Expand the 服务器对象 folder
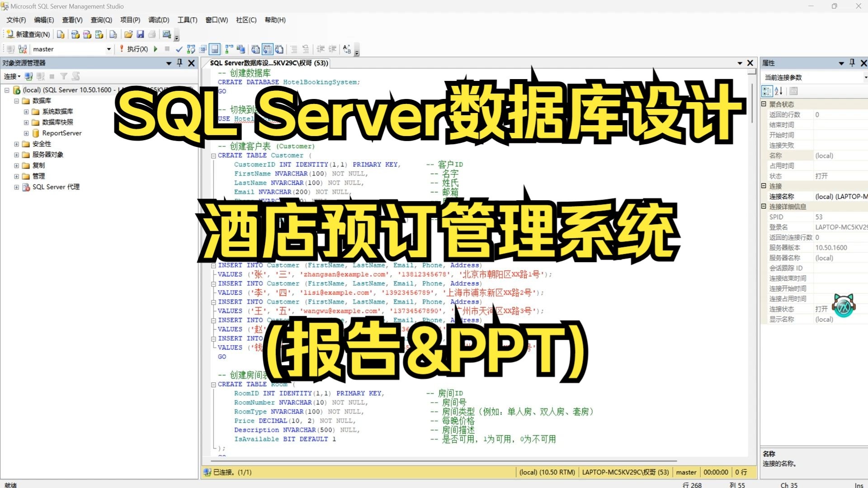Screen dimensions: 868x488 point(16,155)
